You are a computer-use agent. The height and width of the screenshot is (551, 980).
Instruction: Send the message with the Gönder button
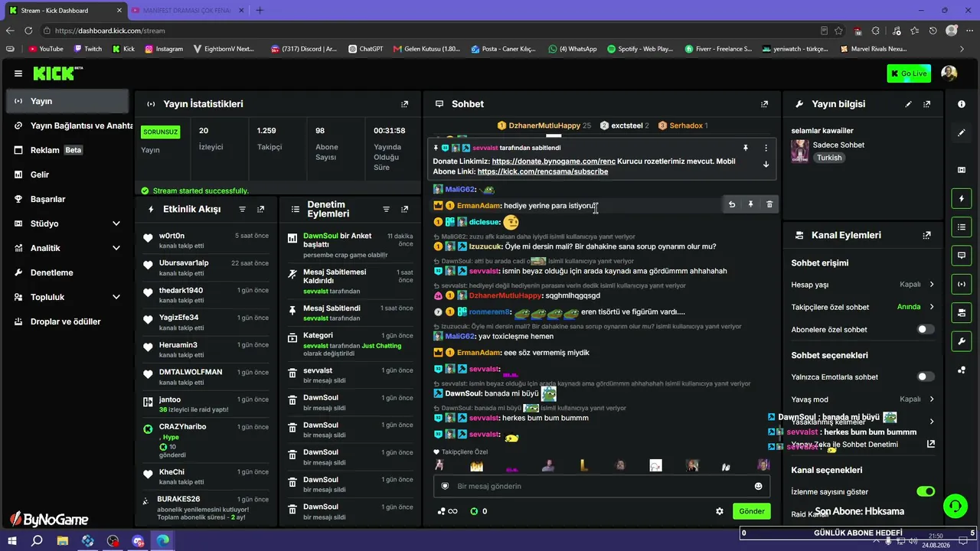coord(751,511)
